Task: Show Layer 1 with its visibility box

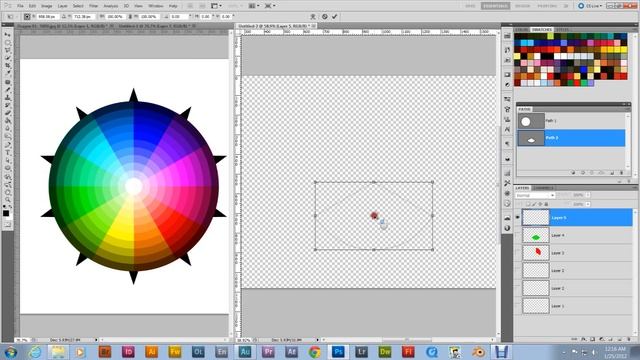Action: point(518,306)
